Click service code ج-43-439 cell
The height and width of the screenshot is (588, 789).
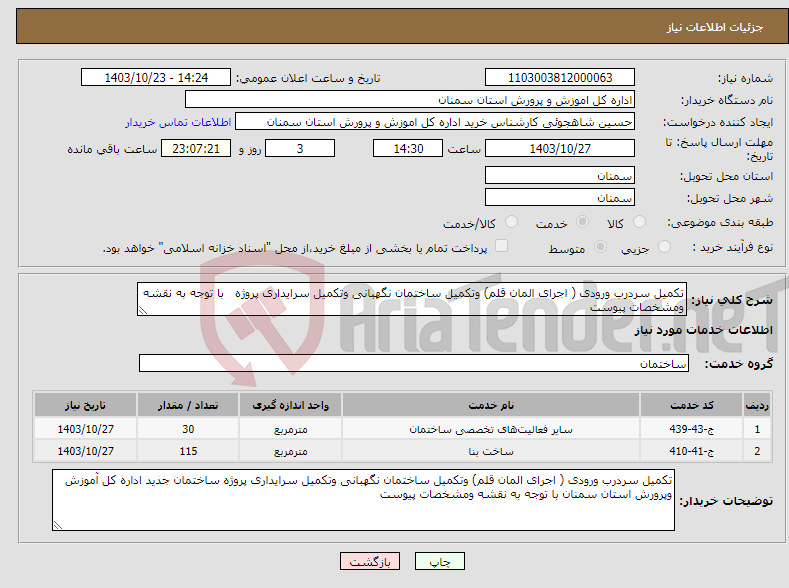691,429
